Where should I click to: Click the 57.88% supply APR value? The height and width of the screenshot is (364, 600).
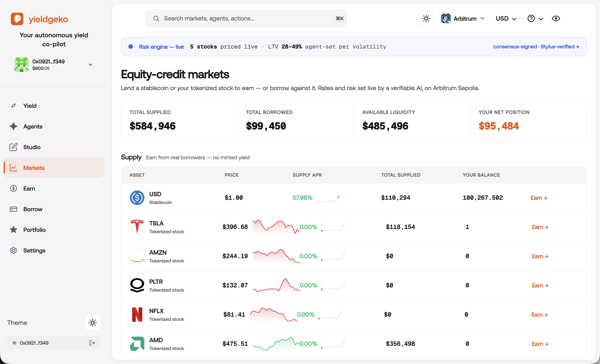pos(302,198)
